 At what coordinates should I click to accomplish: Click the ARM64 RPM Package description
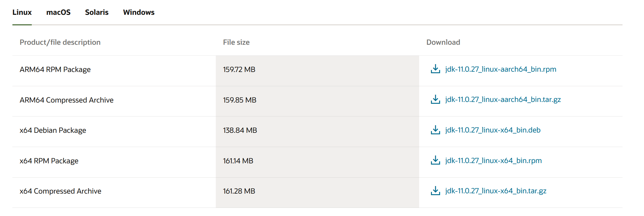[55, 70]
